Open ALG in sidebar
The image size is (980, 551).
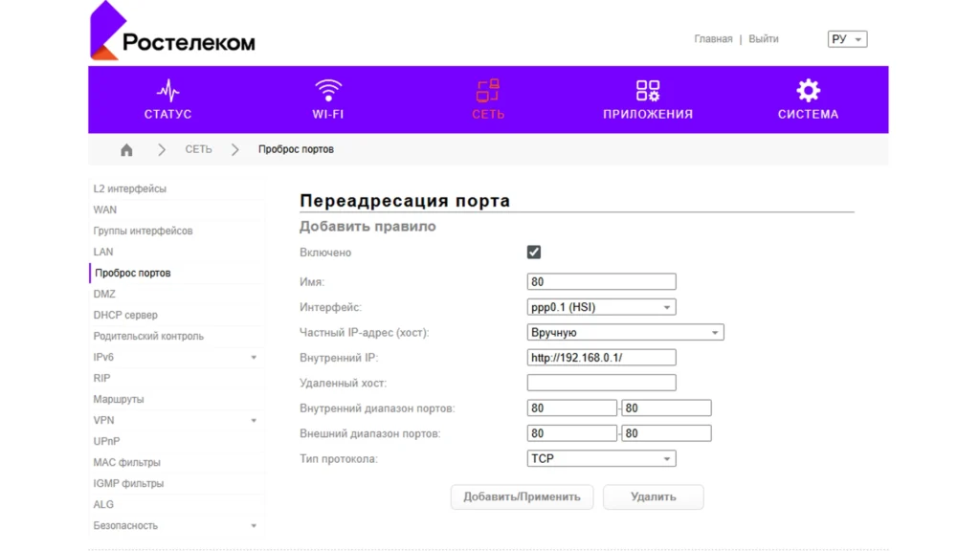(x=103, y=504)
